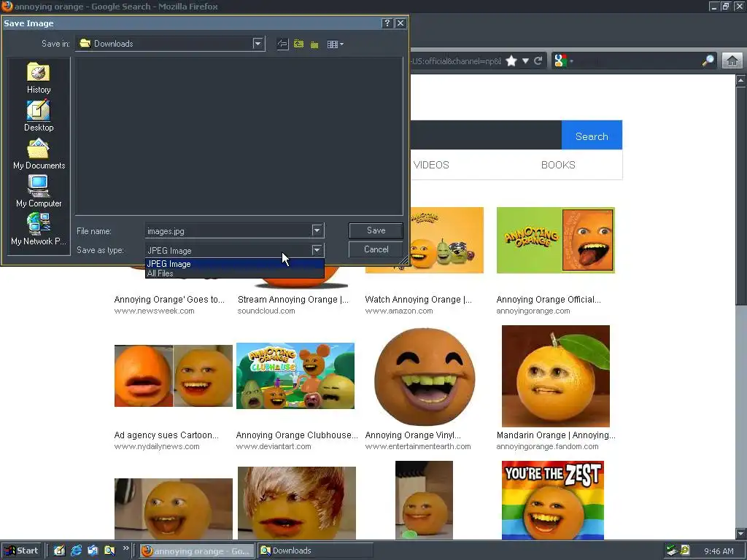Click soundcloud.com source text
Image resolution: width=747 pixels, height=560 pixels.
click(x=266, y=311)
